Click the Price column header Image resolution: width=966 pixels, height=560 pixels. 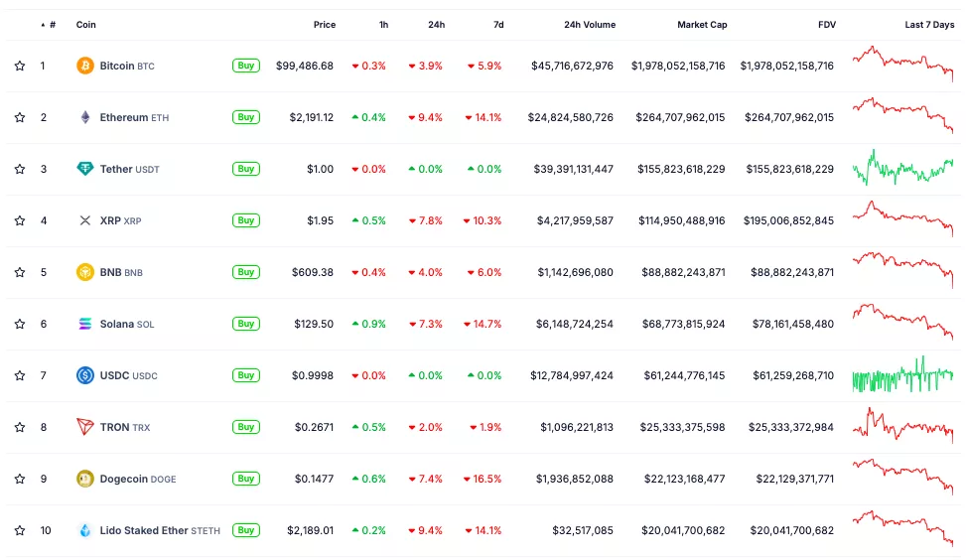(x=324, y=25)
